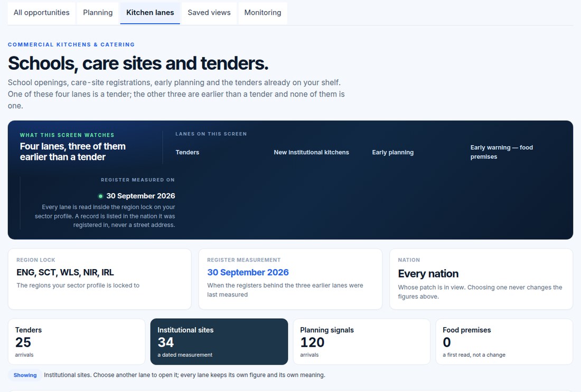Image resolution: width=581 pixels, height=392 pixels.
Task: Select the Kitchen lanes tab
Action: point(150,13)
